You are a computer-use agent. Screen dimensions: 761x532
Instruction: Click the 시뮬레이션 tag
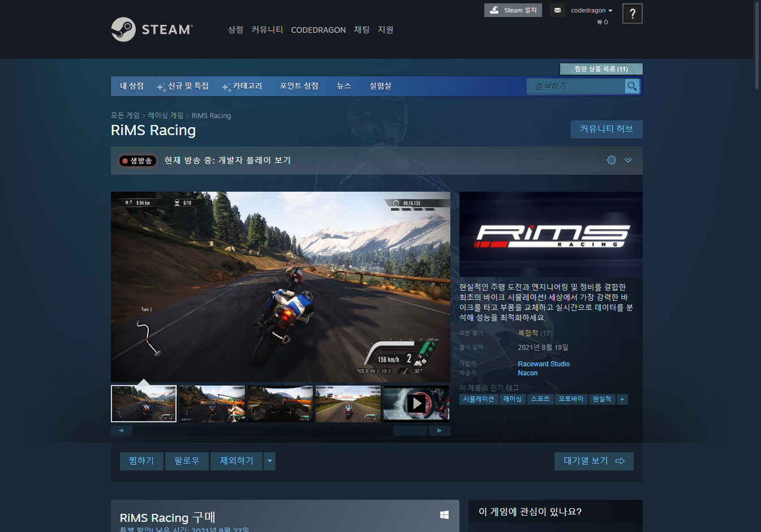pos(479,399)
